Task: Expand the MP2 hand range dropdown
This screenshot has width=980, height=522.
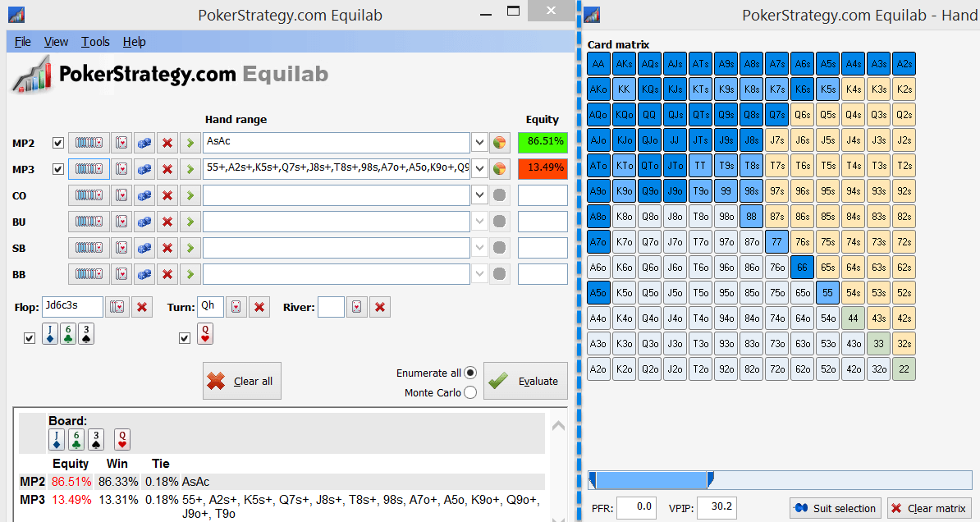Action: (x=479, y=143)
